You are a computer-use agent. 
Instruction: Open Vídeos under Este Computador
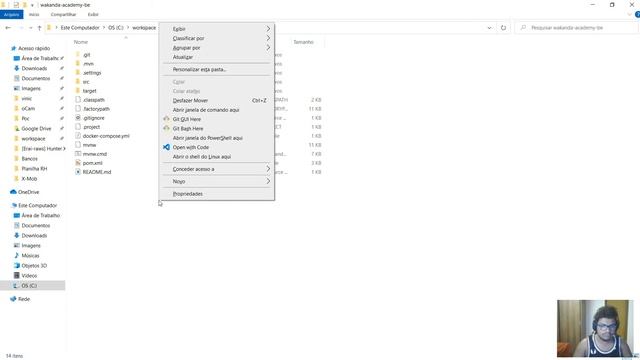(x=29, y=276)
